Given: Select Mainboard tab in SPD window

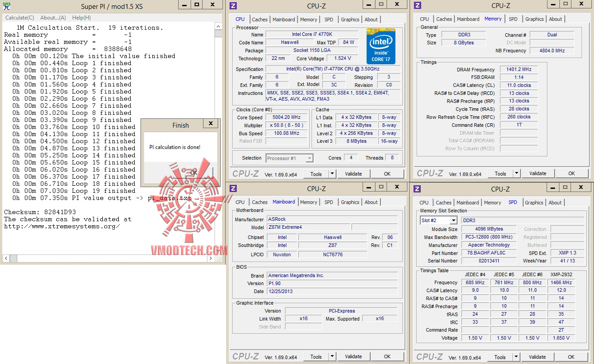Looking at the screenshot, I should click(468, 203).
